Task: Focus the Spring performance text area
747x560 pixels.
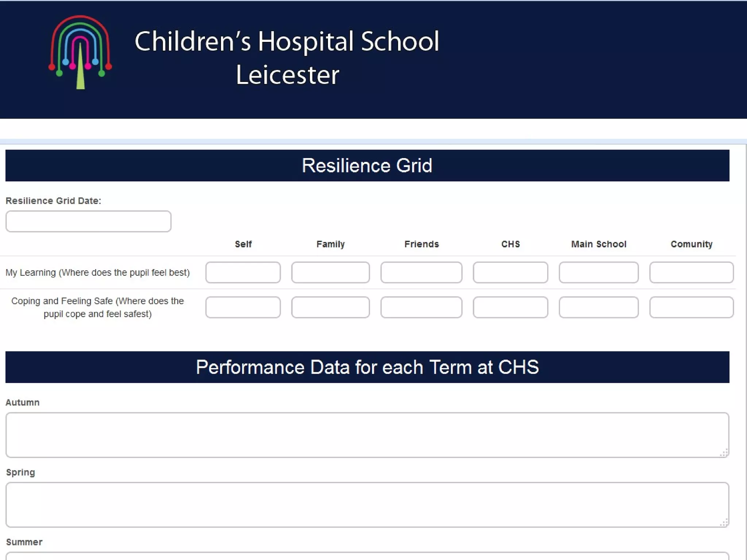Action: [x=367, y=505]
